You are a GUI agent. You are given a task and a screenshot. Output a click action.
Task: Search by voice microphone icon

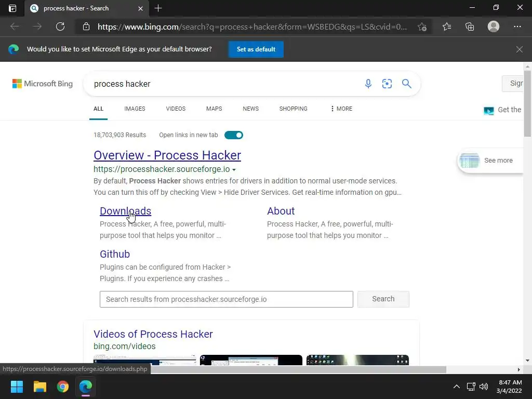coord(368,84)
